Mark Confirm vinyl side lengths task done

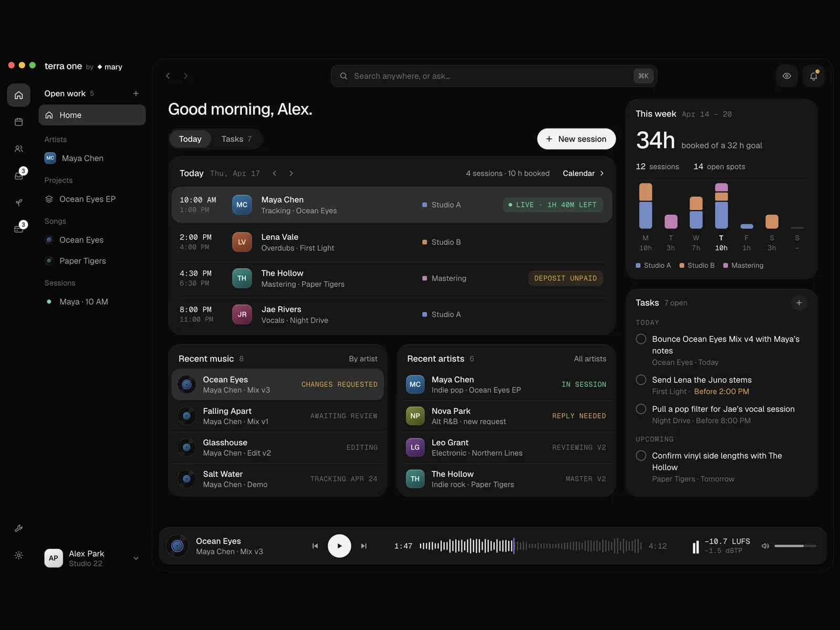tap(641, 456)
